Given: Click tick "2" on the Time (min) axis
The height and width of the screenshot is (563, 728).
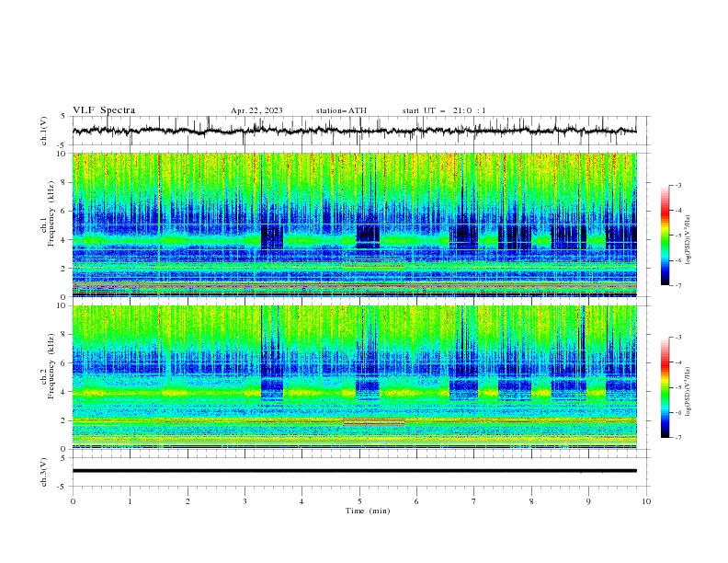Looking at the screenshot, I should (x=188, y=501).
